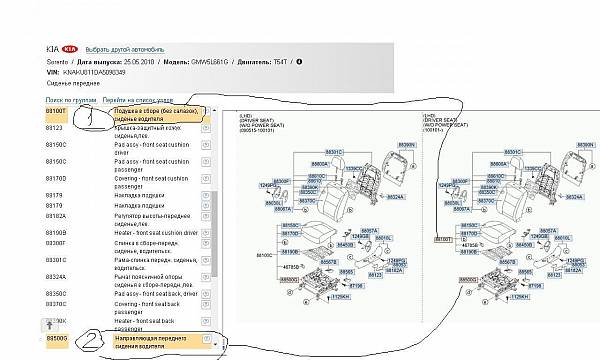Go to the assemblies list link
The image size is (600, 360).
[x=138, y=100]
